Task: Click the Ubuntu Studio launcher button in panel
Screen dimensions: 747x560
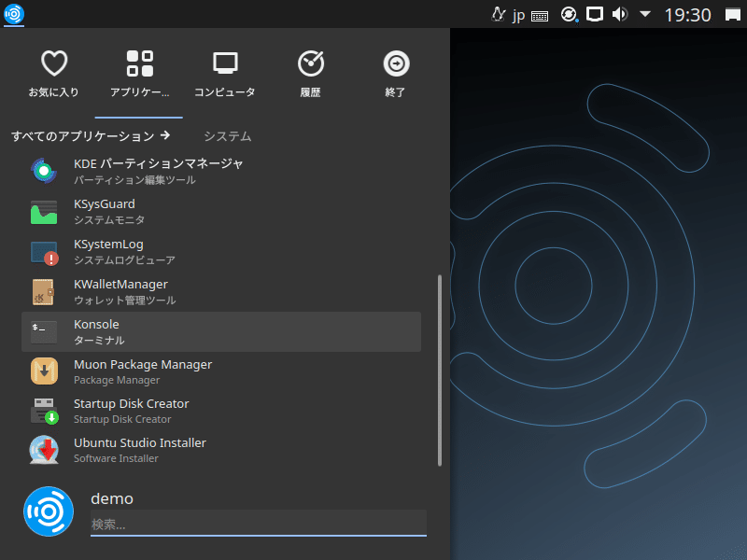Action: click(14, 14)
